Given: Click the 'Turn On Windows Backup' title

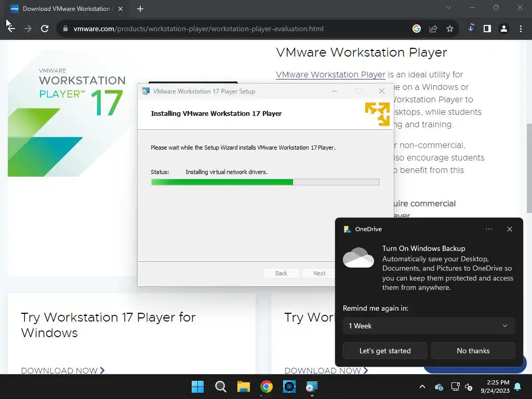Looking at the screenshot, I should point(423,248).
